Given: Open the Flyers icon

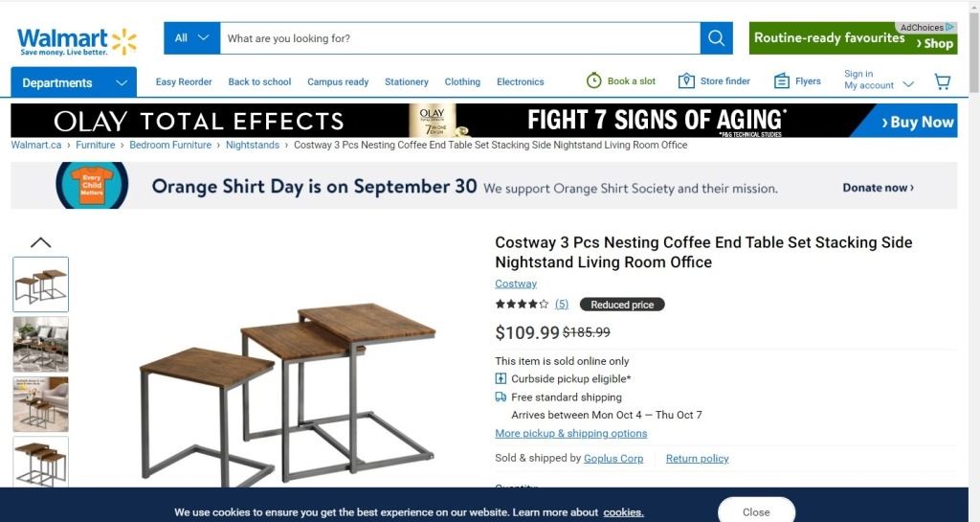Looking at the screenshot, I should (x=782, y=81).
